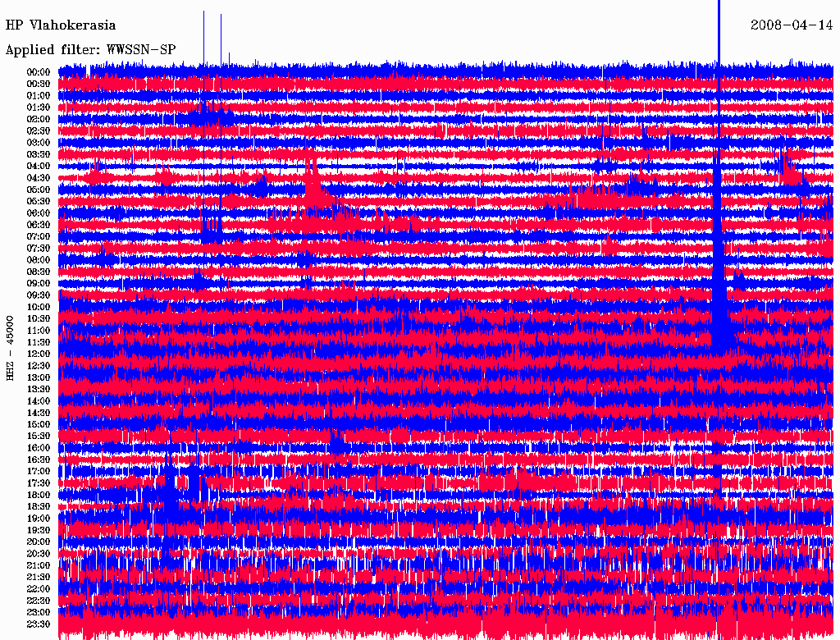
Task: Click the 10:30 time label
Action: pos(39,319)
